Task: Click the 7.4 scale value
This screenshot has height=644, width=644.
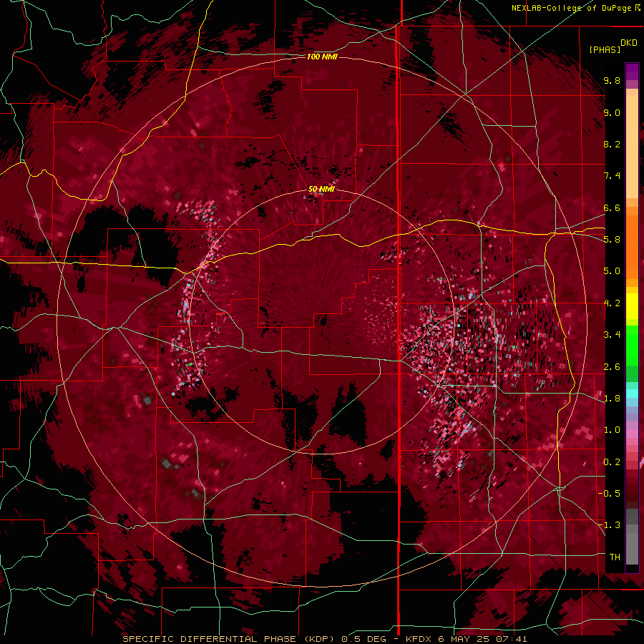Action: [612, 176]
